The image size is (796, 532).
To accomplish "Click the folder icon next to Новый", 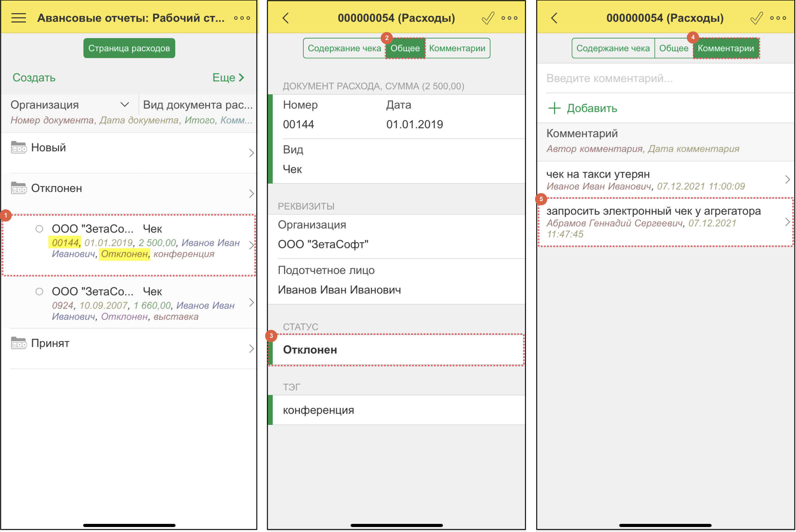I will point(19,147).
